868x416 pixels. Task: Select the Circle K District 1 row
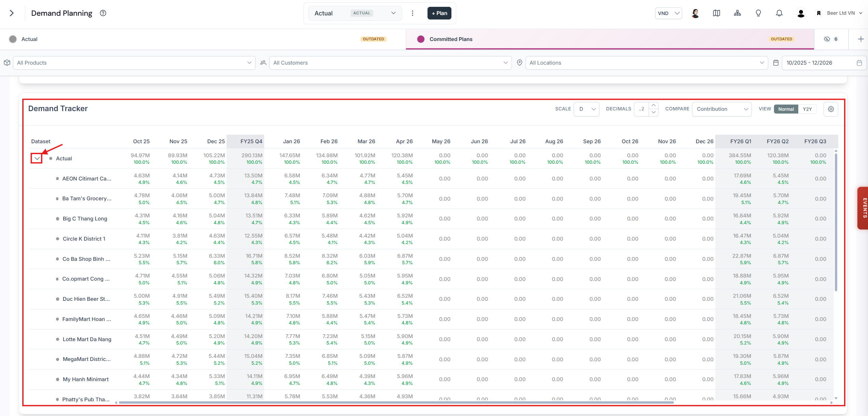(x=431, y=239)
